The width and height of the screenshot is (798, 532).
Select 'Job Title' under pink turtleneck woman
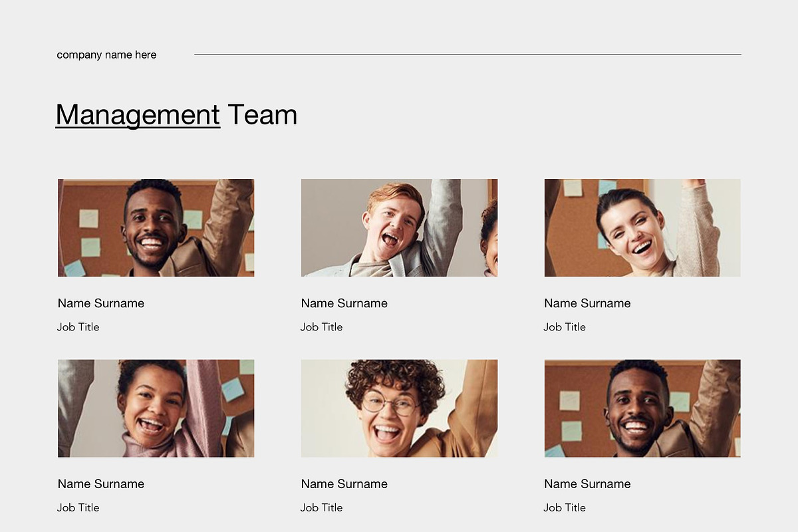pos(78,508)
